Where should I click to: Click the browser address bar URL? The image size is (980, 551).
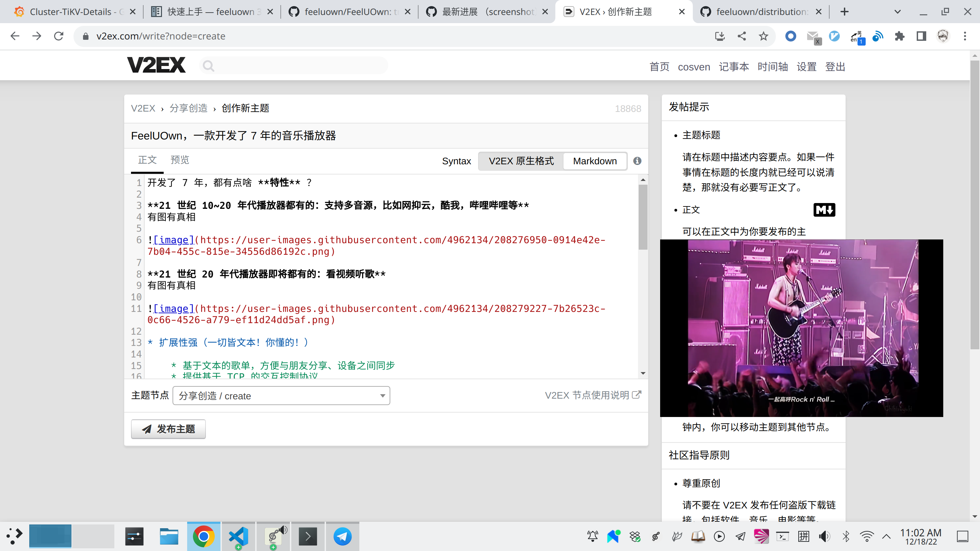(161, 36)
